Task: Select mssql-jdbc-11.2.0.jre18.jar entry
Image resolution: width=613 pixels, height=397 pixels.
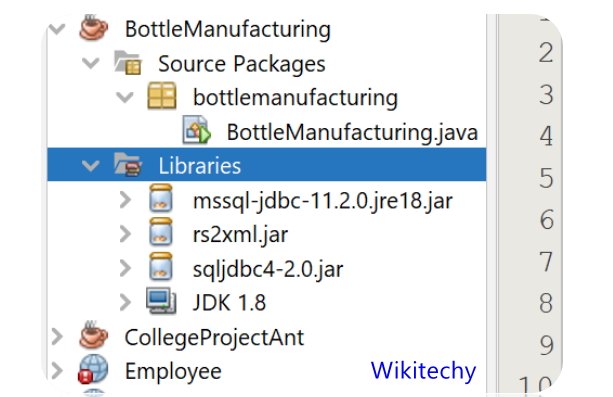Action: point(323,201)
